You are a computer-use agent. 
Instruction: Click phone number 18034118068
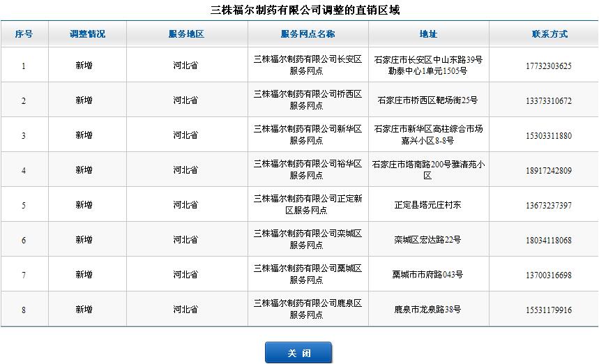point(548,240)
